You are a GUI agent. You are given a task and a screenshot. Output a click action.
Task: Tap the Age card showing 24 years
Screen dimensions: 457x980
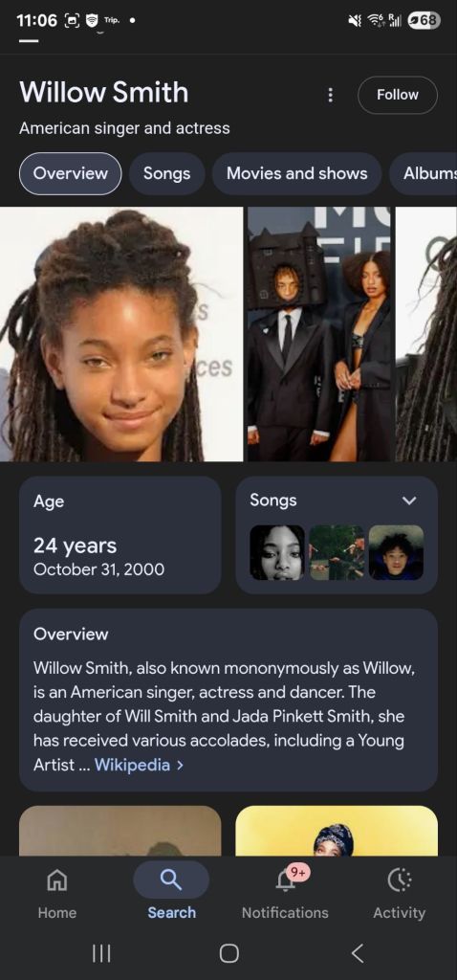coord(120,535)
